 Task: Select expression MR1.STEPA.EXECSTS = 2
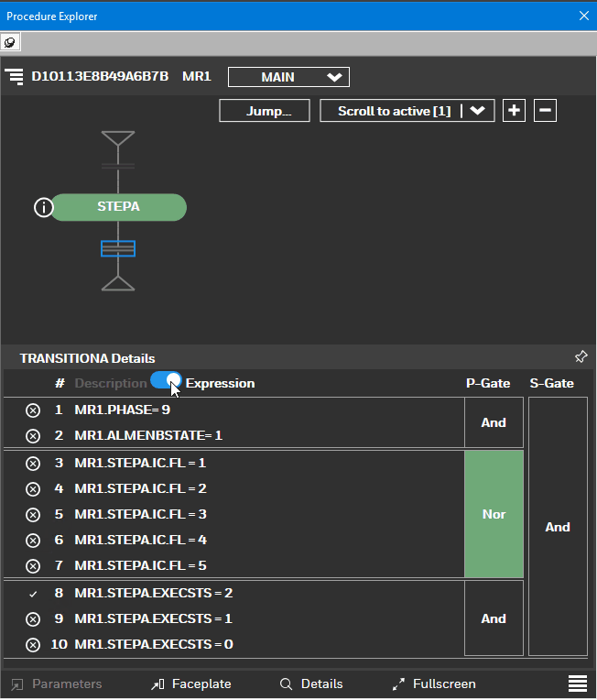(x=154, y=593)
